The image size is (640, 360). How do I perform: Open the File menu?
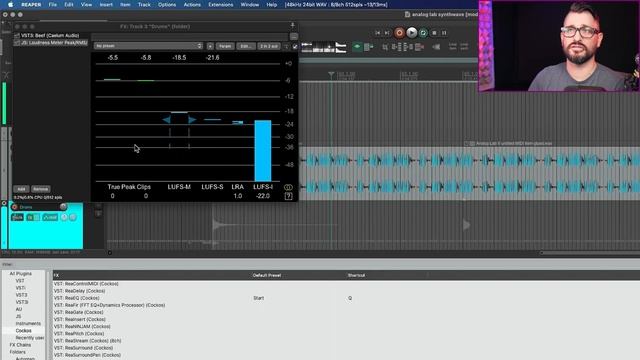pyautogui.click(x=53, y=4)
